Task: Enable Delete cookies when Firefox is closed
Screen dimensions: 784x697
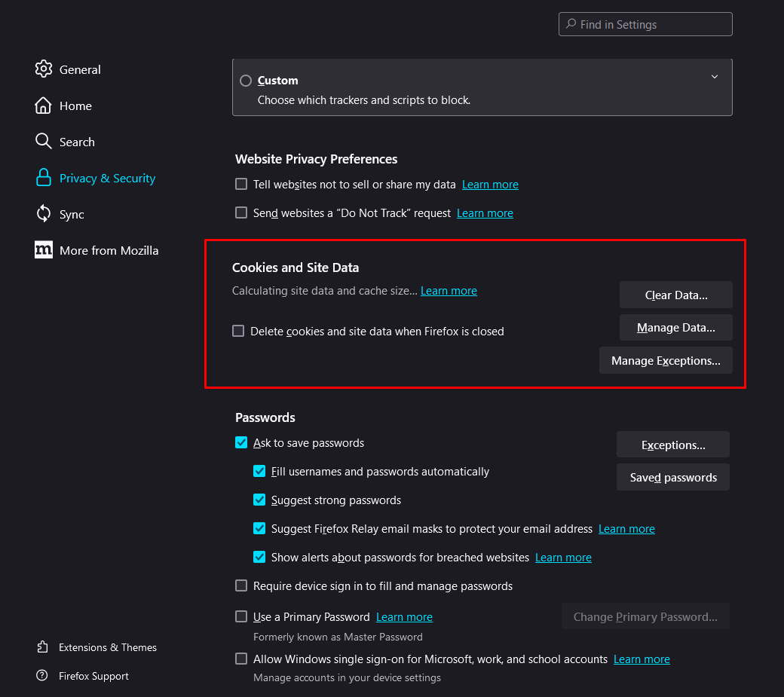Action: (x=238, y=331)
